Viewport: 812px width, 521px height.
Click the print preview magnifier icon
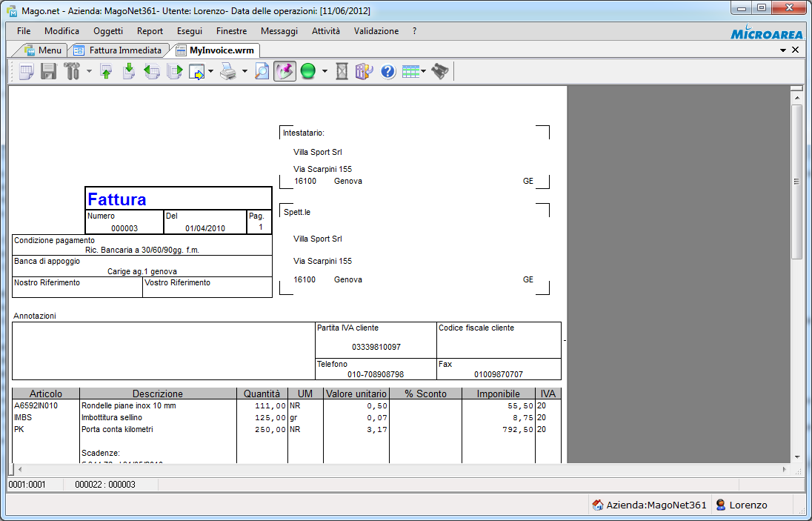click(x=262, y=72)
